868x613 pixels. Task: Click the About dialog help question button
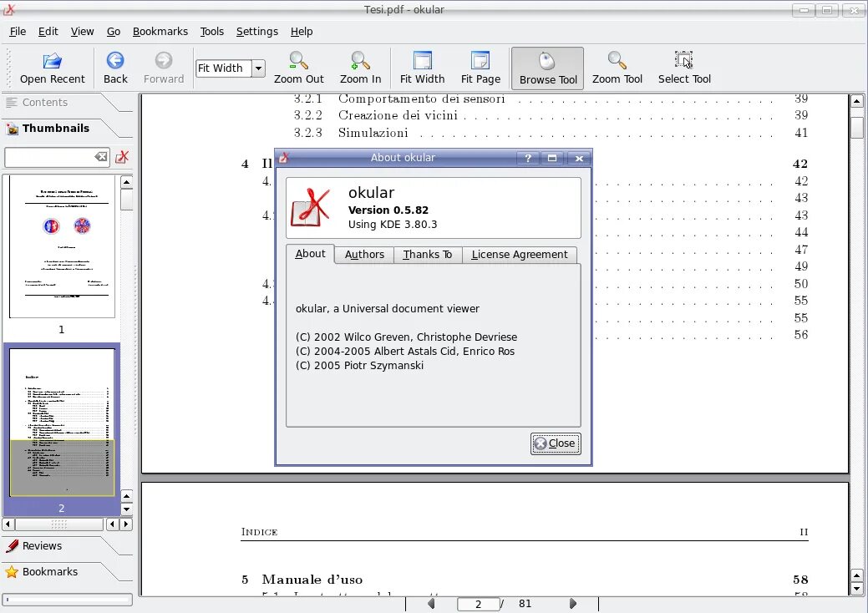[x=528, y=158]
